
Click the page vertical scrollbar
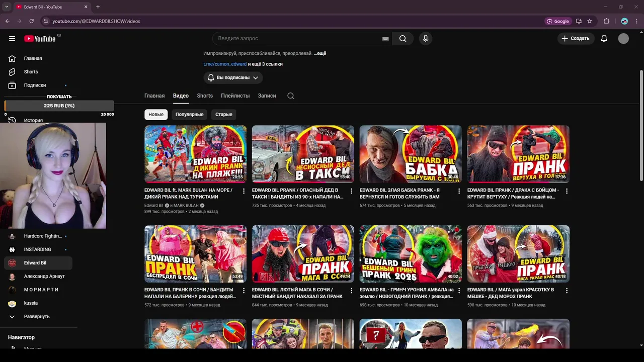[x=641, y=126]
